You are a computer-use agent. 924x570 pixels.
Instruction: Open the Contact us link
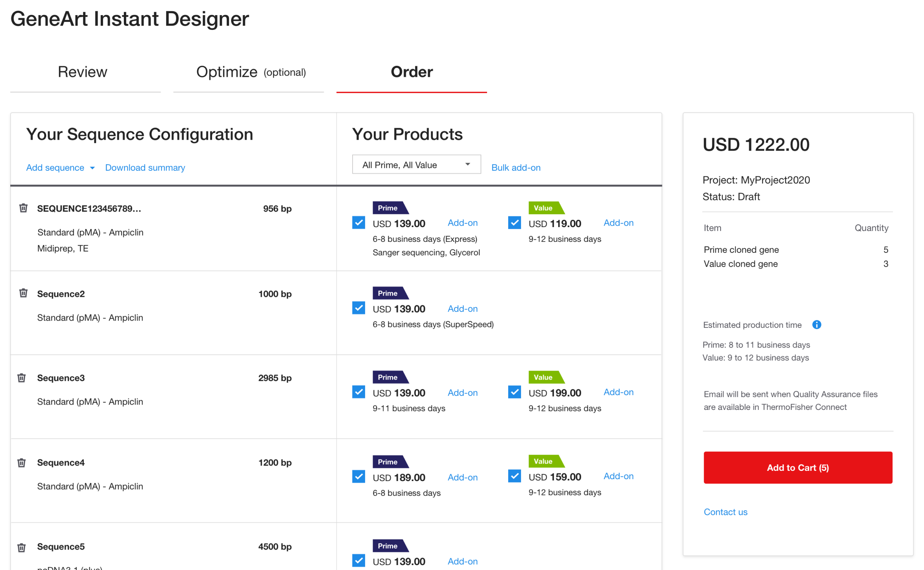click(x=725, y=512)
